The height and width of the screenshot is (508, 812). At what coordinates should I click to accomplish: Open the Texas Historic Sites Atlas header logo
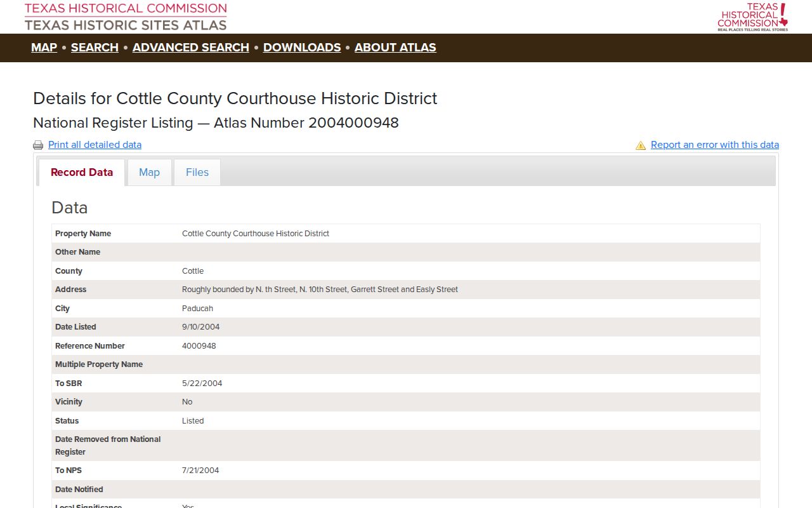click(126, 17)
